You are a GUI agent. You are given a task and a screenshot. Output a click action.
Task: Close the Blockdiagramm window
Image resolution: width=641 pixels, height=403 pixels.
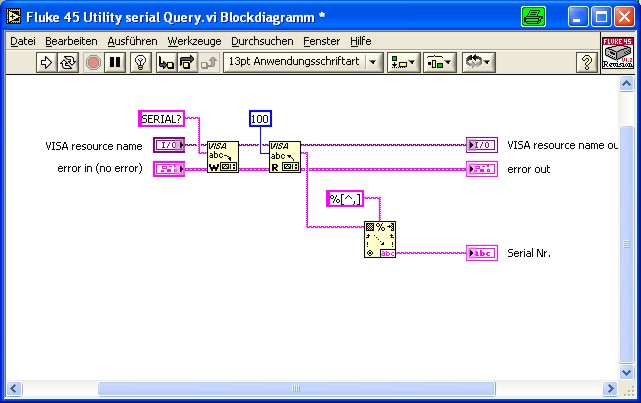[625, 17]
